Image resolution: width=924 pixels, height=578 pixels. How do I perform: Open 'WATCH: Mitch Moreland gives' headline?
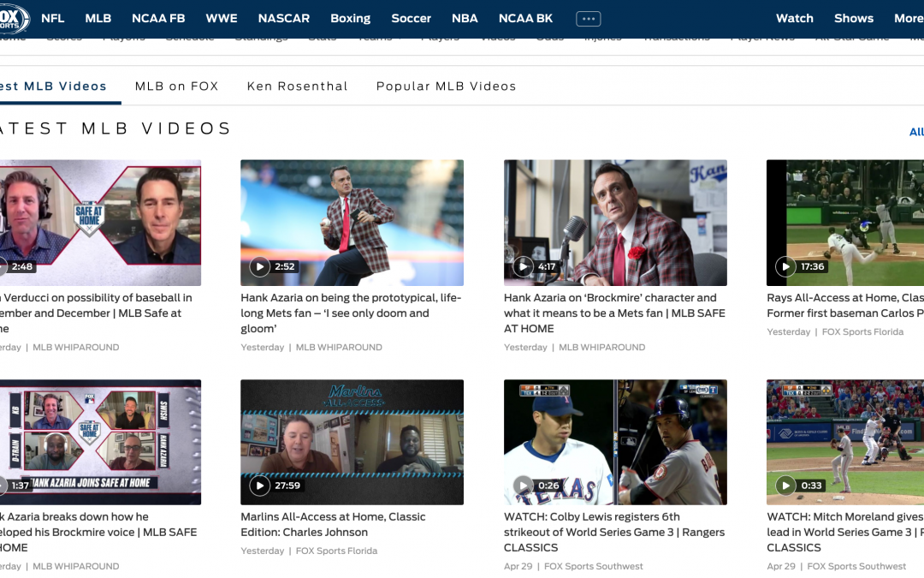point(845,532)
